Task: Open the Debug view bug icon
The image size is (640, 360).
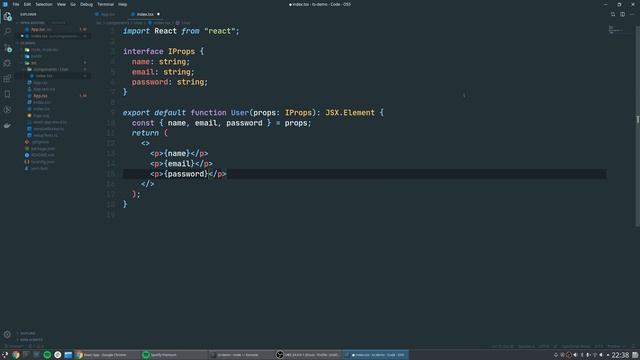Action: click(7, 63)
